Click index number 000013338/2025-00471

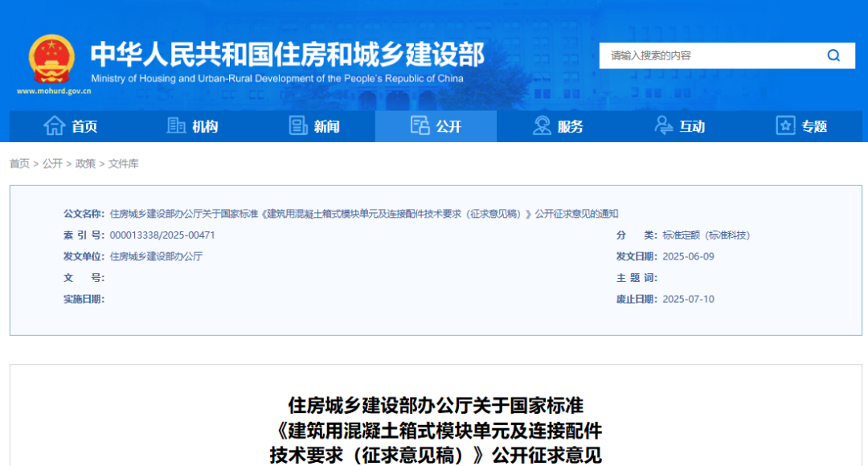162,235
